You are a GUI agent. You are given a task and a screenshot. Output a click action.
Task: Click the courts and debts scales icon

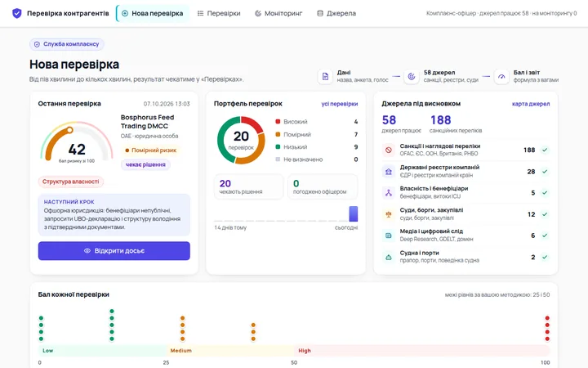tap(389, 214)
